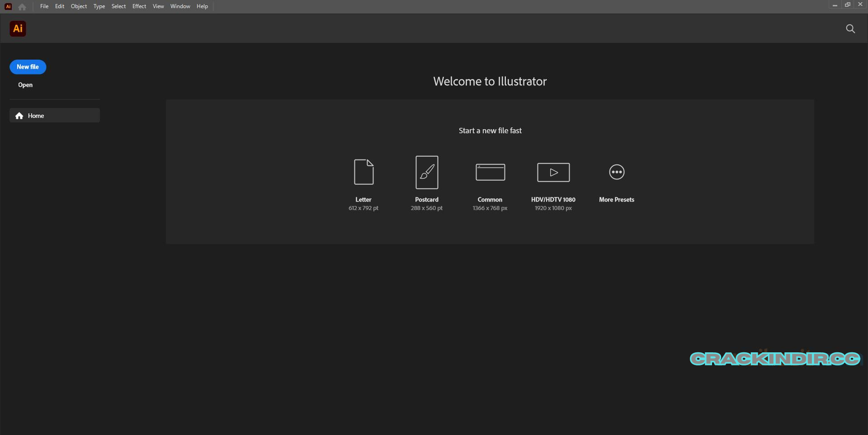Click the 288 x 560 pt size text
This screenshot has width=868, height=435.
click(x=427, y=208)
